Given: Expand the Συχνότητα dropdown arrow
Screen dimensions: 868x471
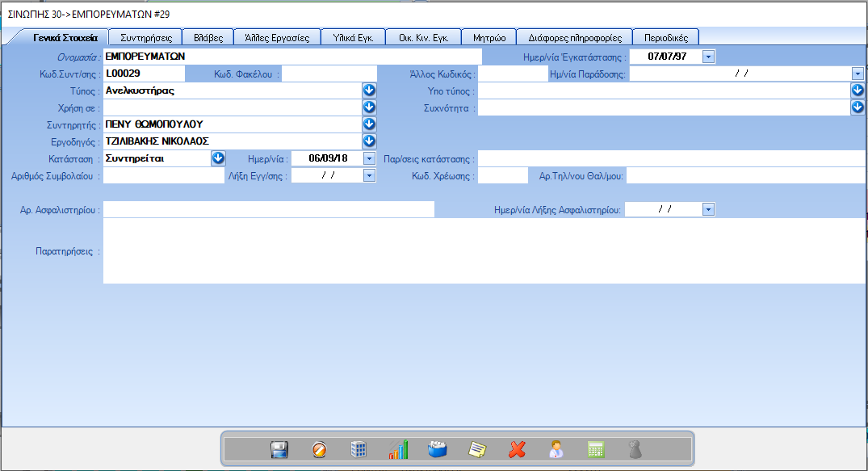Looking at the screenshot, I should [x=858, y=107].
